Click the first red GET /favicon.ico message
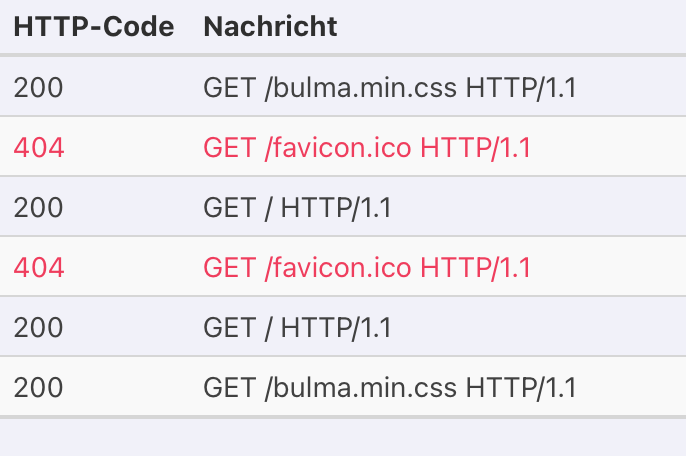The image size is (686, 456). coord(366,148)
